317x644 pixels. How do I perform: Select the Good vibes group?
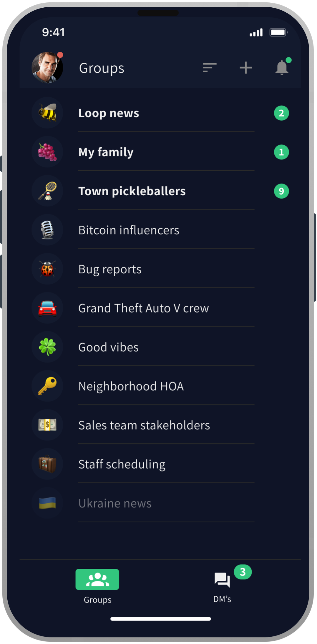[109, 347]
